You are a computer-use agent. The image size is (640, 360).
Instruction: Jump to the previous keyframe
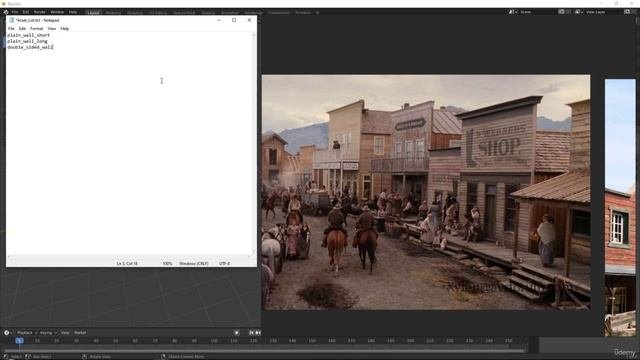258,333
